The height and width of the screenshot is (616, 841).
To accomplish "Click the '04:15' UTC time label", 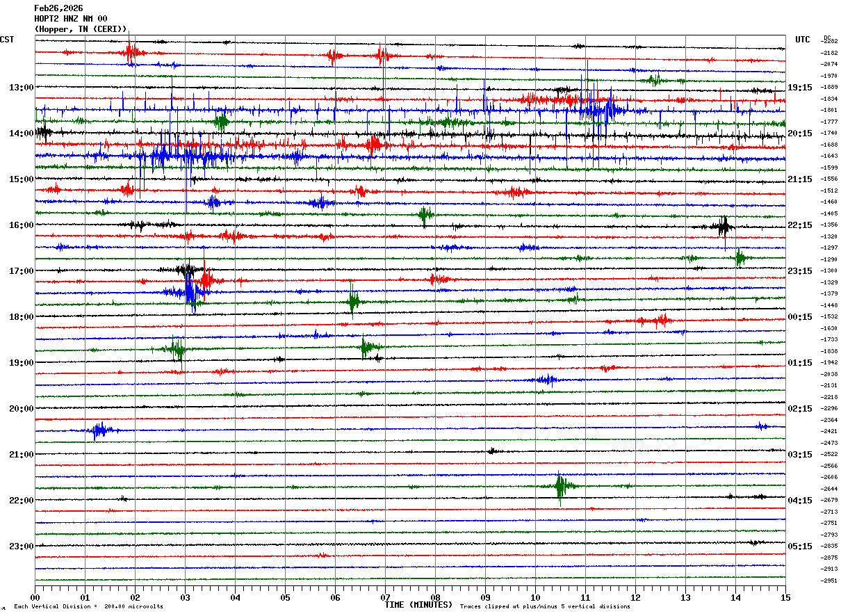I will [x=800, y=501].
